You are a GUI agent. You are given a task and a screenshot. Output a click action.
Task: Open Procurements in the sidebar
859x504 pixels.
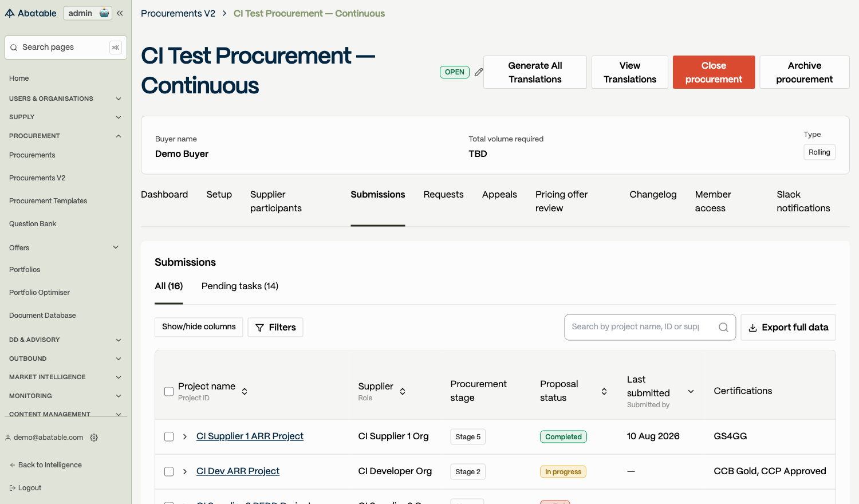pyautogui.click(x=32, y=155)
